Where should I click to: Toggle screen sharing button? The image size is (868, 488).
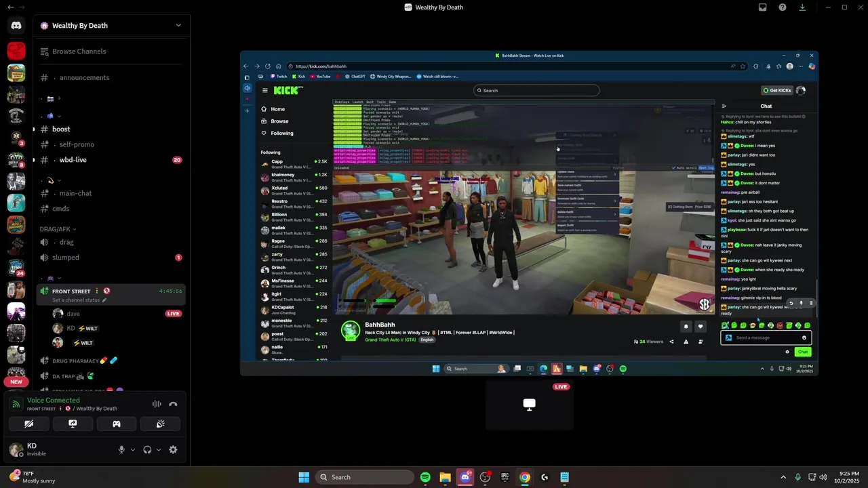[x=73, y=424]
